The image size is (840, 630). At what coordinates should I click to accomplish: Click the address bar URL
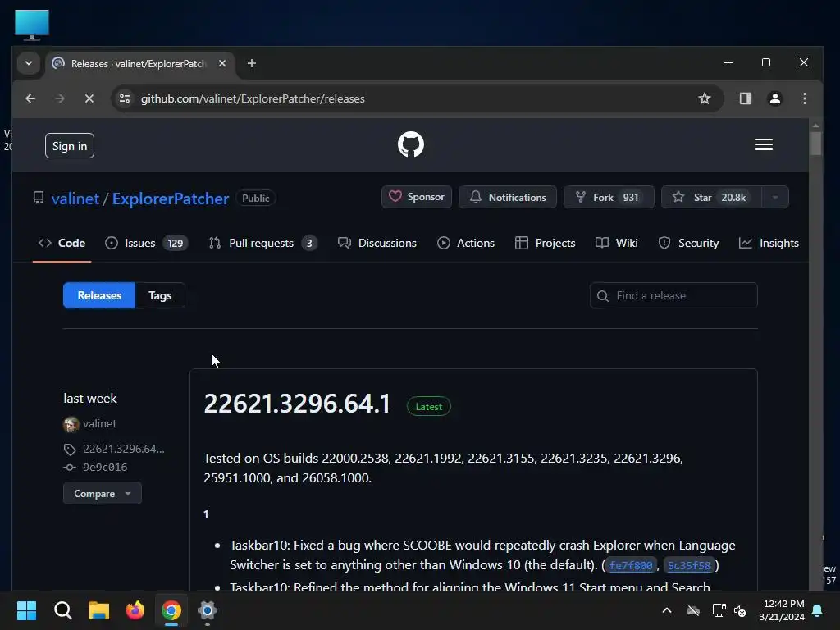[x=253, y=98]
